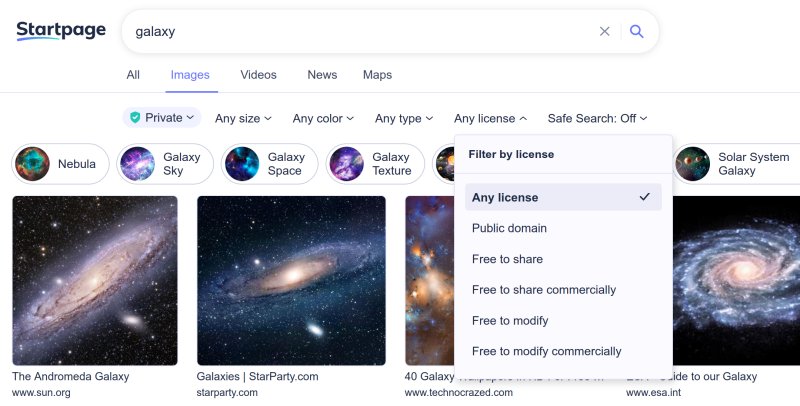
Task: Open the Maps tab
Action: click(377, 75)
